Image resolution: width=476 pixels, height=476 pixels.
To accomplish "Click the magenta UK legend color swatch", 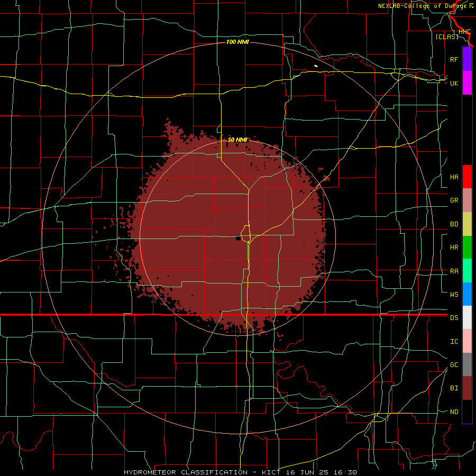I will tap(467, 83).
